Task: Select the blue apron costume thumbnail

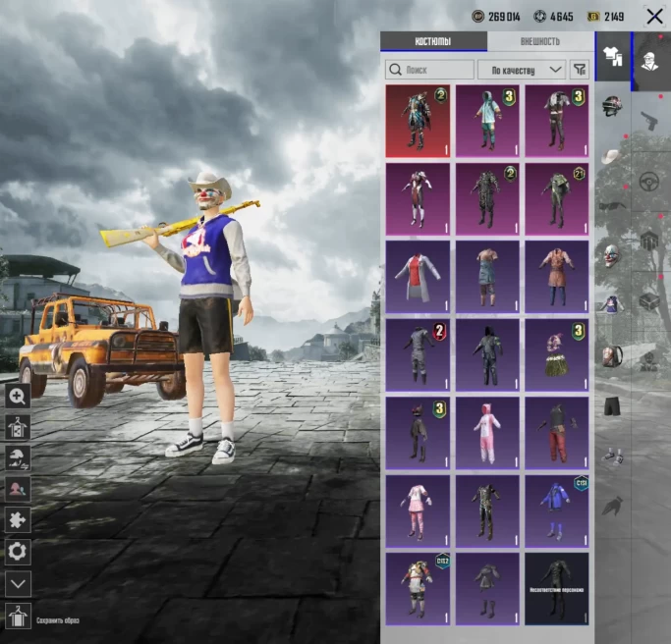Action: [487, 277]
